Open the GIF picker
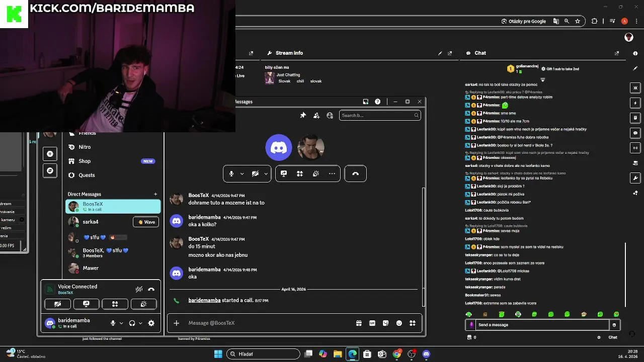 click(x=372, y=323)
